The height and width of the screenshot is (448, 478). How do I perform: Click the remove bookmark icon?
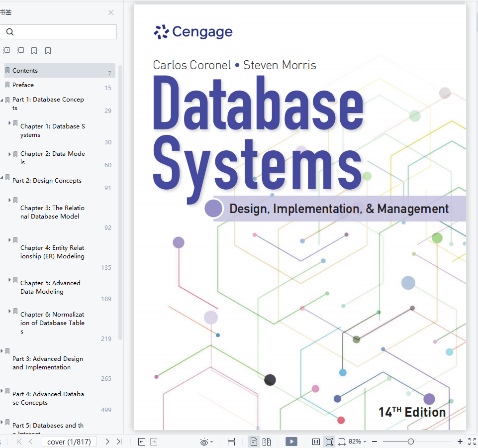(48, 51)
